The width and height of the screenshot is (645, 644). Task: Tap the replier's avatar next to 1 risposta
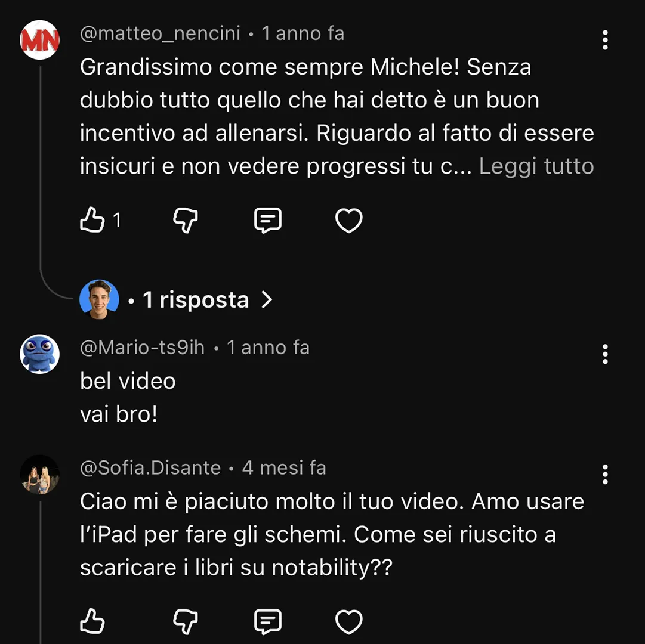click(99, 299)
